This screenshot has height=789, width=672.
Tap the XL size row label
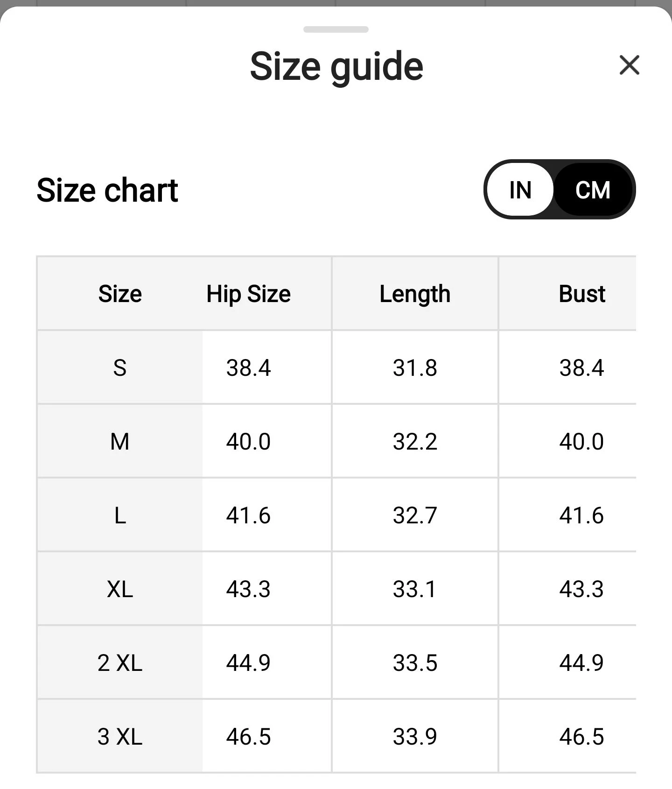120,589
